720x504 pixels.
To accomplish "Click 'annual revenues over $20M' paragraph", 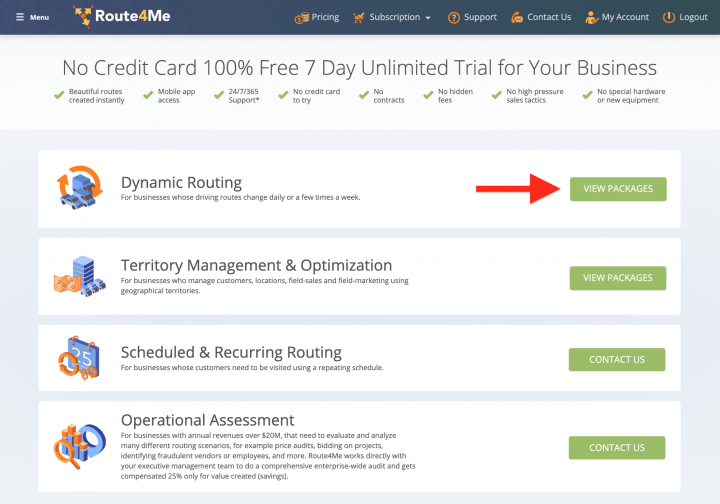I will (x=268, y=455).
